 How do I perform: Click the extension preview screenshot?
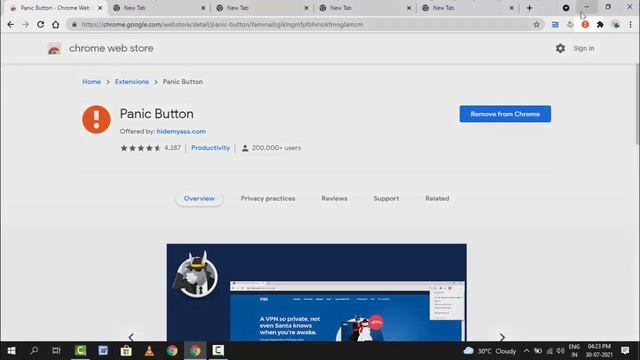click(316, 292)
